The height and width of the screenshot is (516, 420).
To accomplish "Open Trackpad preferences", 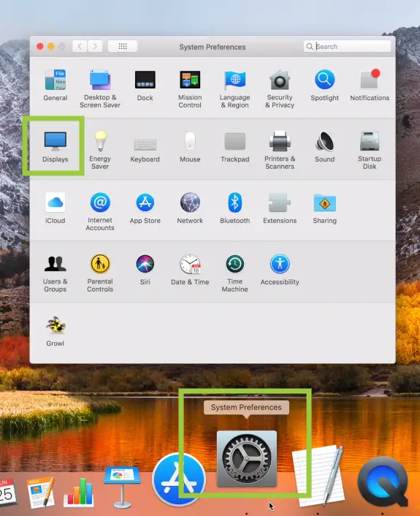I will (234, 147).
